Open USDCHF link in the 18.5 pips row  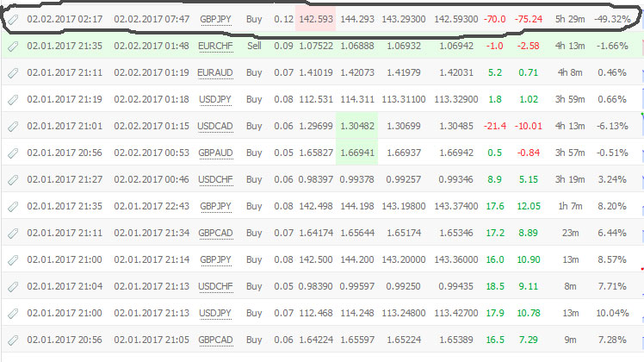point(215,287)
